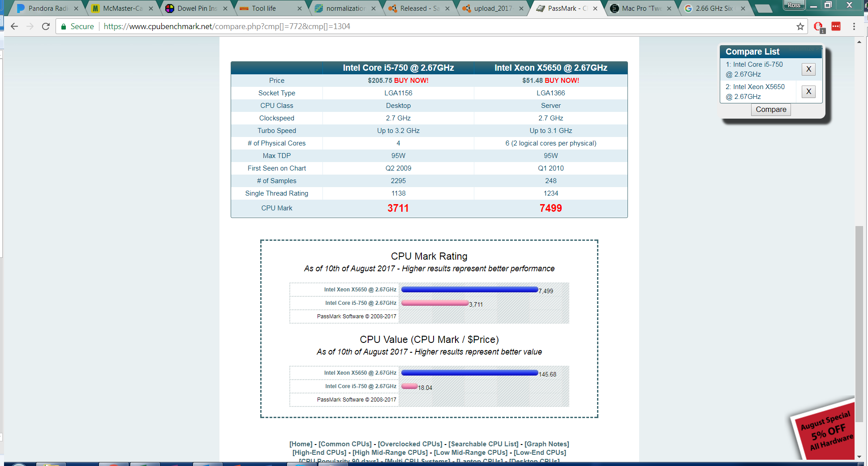Screen dimensions: 868x466
Task: Go back to the previous page
Action: (14, 26)
